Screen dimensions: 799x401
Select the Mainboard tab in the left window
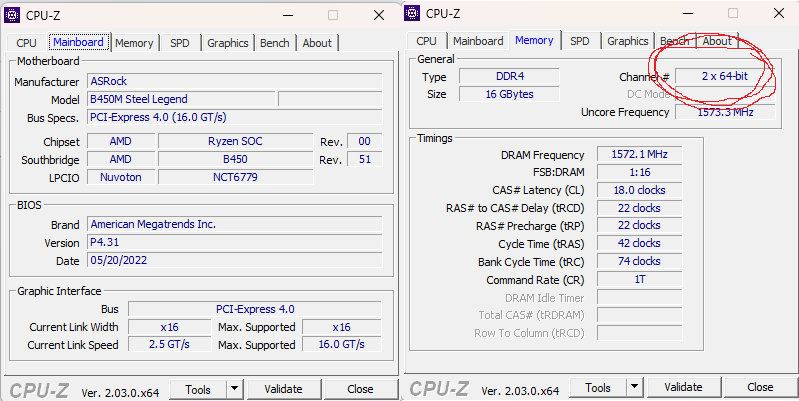tap(78, 42)
